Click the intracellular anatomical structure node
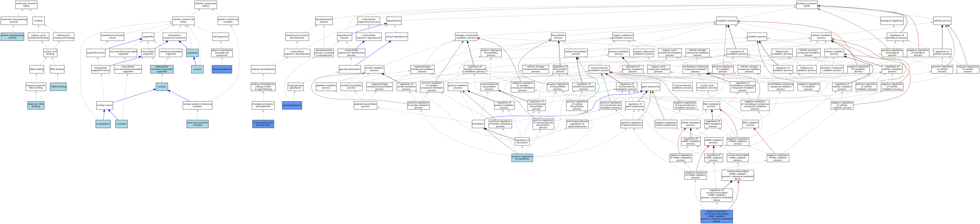This screenshot has height=224, width=980. click(175, 37)
